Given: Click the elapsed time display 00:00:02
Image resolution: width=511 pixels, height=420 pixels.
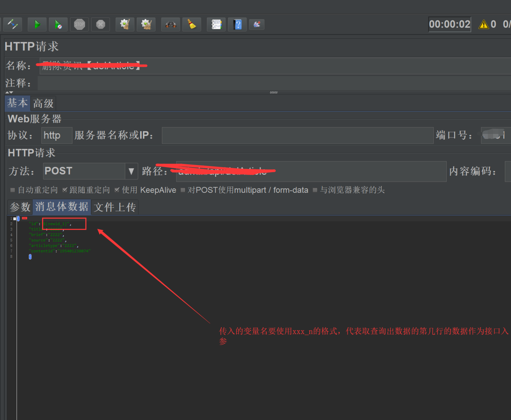Looking at the screenshot, I should [x=450, y=24].
